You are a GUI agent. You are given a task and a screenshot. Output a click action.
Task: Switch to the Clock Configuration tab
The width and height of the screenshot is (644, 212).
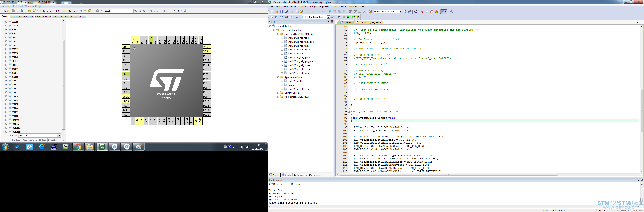point(22,16)
